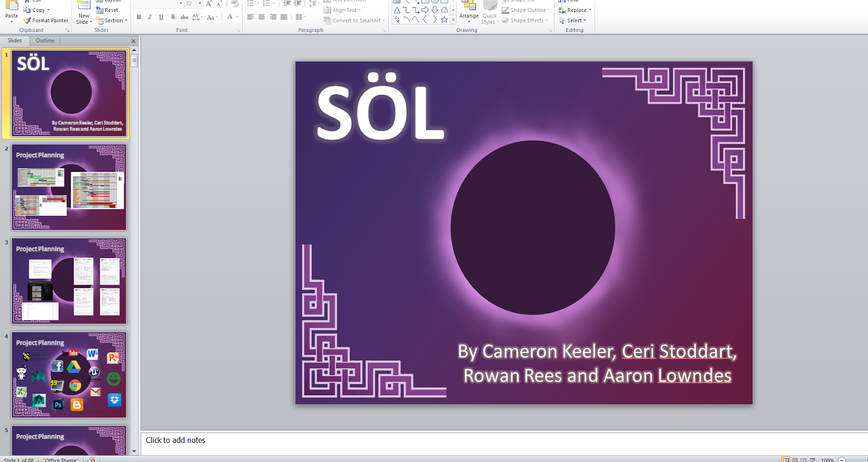868x462 pixels.
Task: Click 'Click to add notes' field
Action: coord(505,443)
